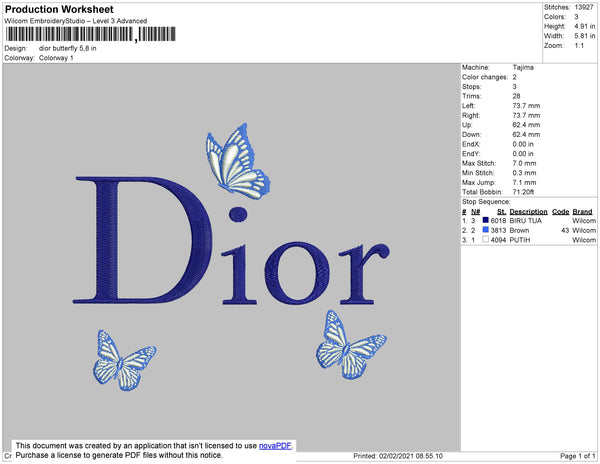Click the Brand column header

click(x=582, y=212)
